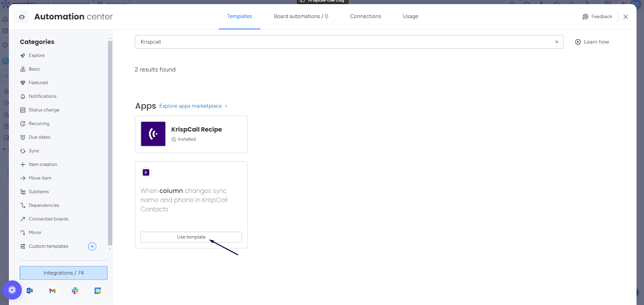Open the Outlook integration icon
Screen dimensions: 644x305
coord(30,290)
